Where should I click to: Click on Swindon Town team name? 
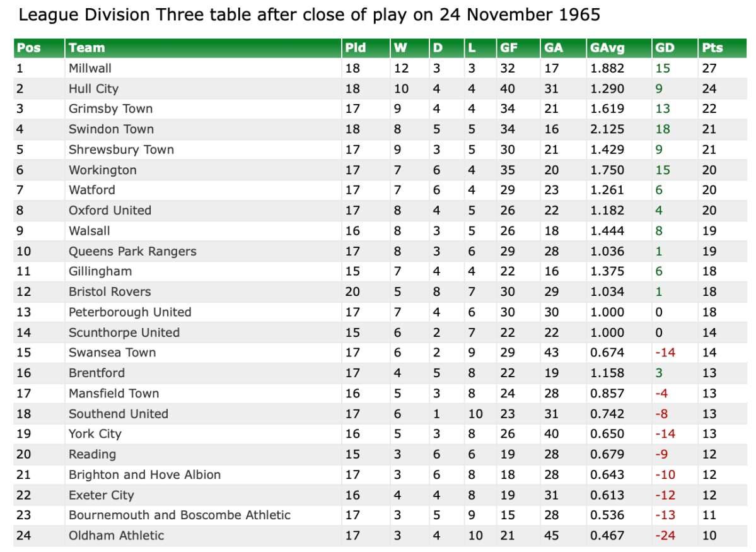pos(111,129)
